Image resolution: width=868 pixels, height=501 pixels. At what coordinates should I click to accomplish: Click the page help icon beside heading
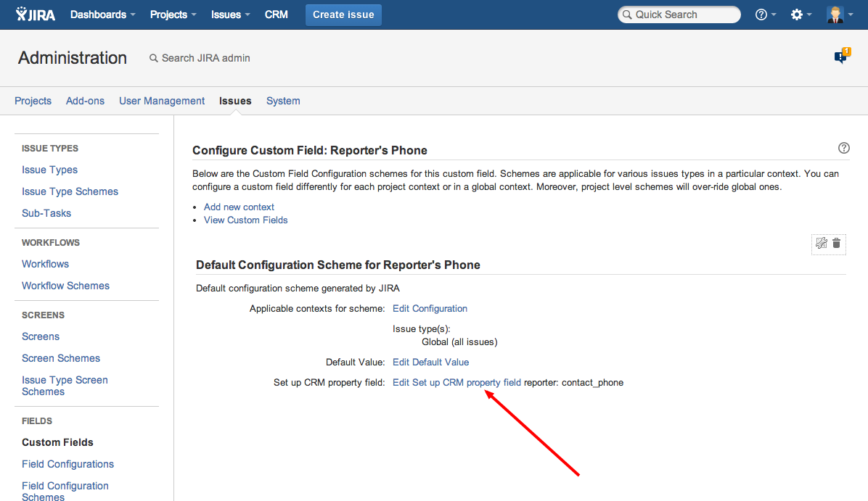coord(843,148)
